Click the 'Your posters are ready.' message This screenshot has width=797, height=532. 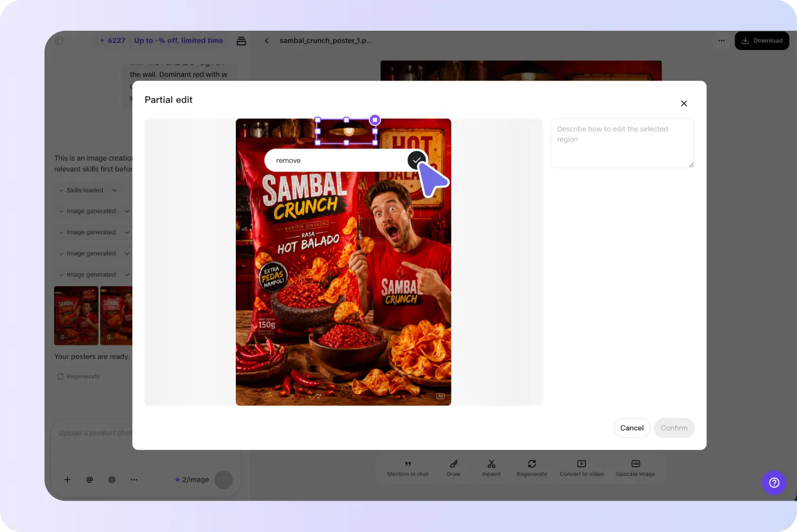coord(92,357)
